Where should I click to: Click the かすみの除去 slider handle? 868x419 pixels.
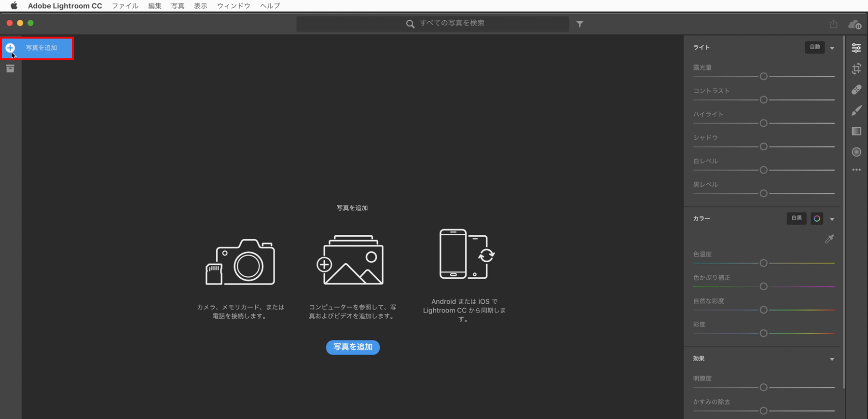click(x=763, y=411)
